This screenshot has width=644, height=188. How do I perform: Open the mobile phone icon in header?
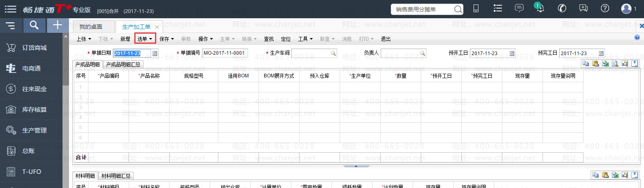coord(476,9)
